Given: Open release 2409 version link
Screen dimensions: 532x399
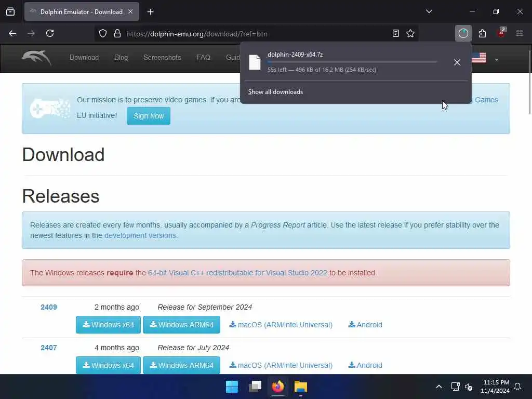Looking at the screenshot, I should [49, 307].
